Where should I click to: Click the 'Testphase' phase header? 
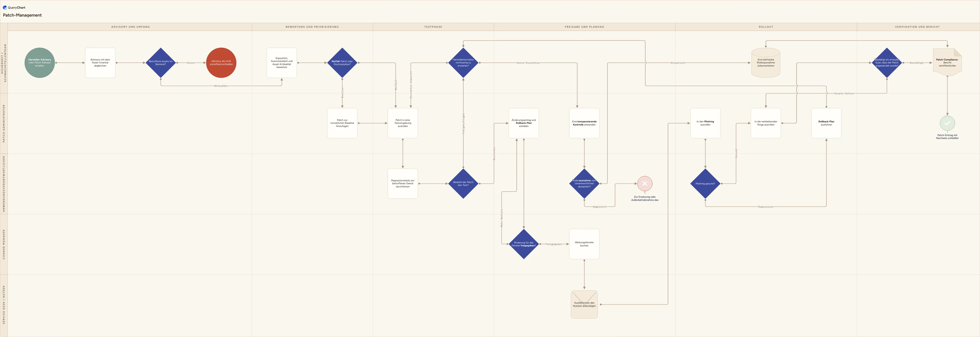tap(433, 27)
